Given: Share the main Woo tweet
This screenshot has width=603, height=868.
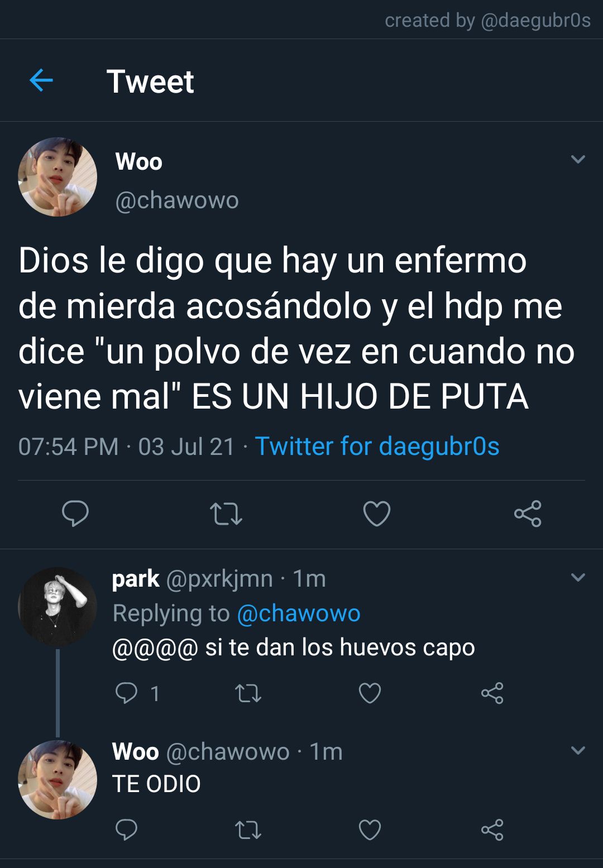Looking at the screenshot, I should (x=528, y=514).
